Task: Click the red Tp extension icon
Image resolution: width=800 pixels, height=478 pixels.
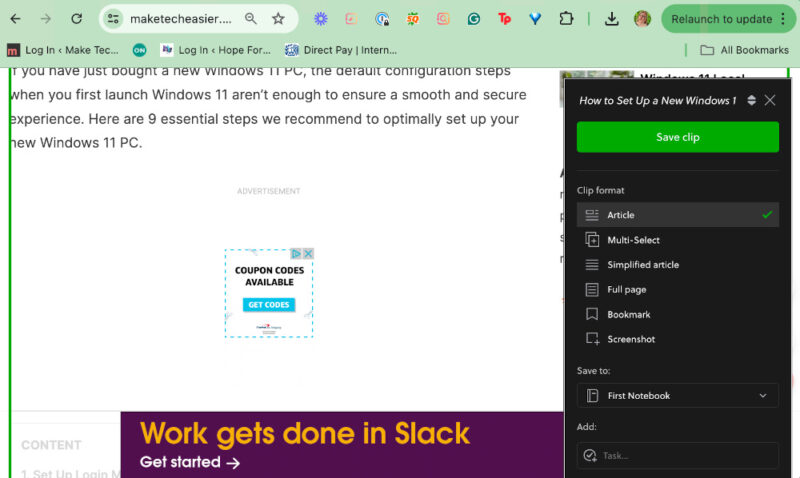Action: tap(504, 19)
